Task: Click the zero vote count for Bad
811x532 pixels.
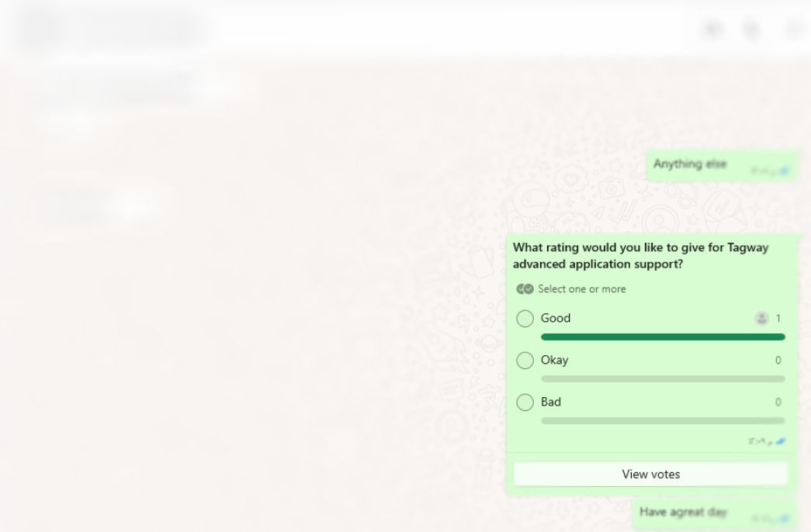Action: 778,402
